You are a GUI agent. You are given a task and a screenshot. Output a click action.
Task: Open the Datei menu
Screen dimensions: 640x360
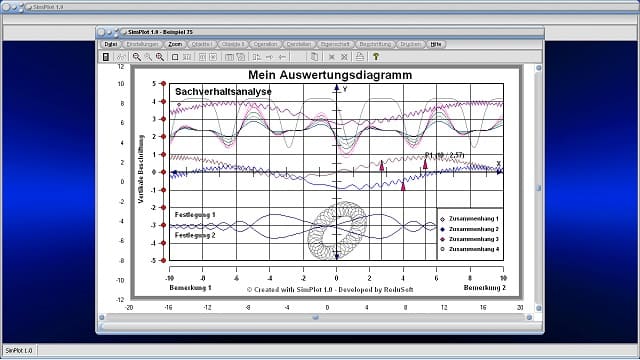click(x=110, y=44)
